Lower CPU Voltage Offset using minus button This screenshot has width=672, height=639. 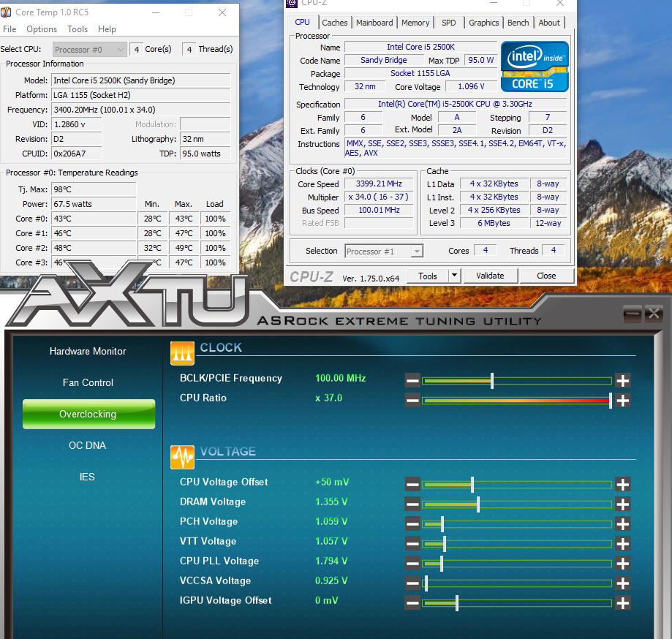tap(412, 484)
